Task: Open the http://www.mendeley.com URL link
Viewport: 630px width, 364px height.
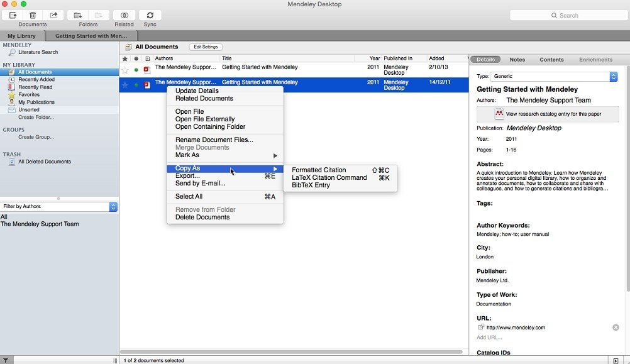Action: coord(516,328)
